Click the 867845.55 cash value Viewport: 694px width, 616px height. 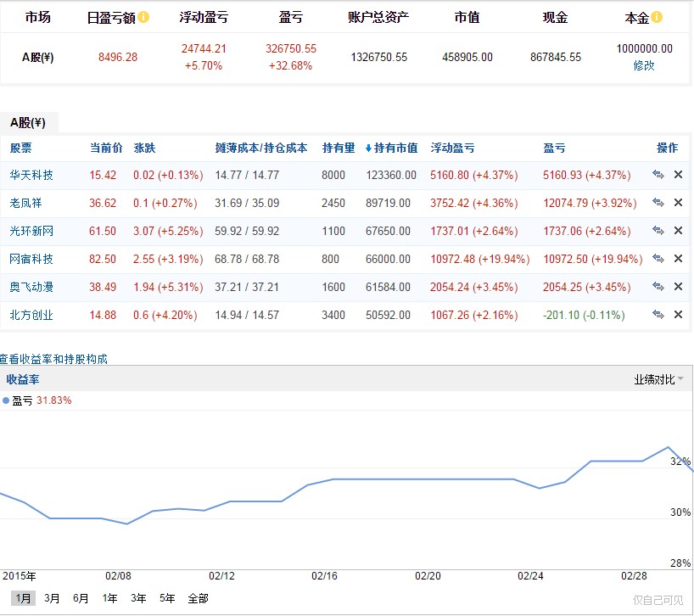556,57
